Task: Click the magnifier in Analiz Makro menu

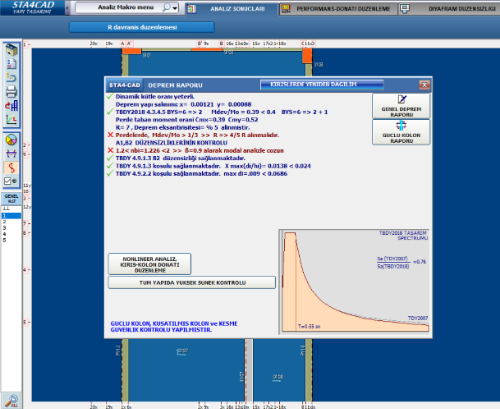Action: tap(166, 7)
